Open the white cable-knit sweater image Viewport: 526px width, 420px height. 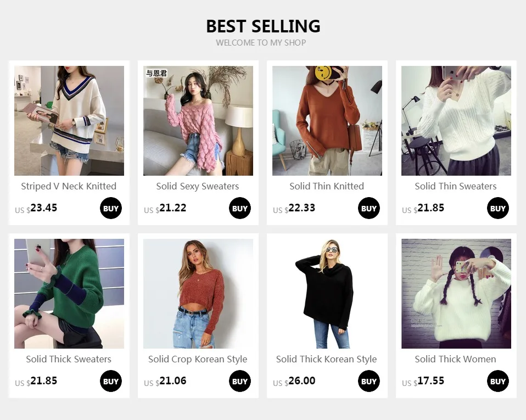pos(456,120)
